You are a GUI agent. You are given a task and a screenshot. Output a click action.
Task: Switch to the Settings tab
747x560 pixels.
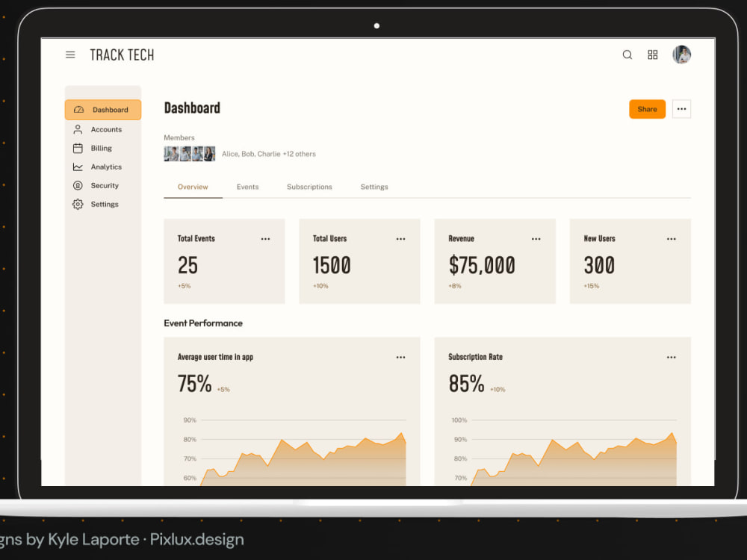point(374,187)
